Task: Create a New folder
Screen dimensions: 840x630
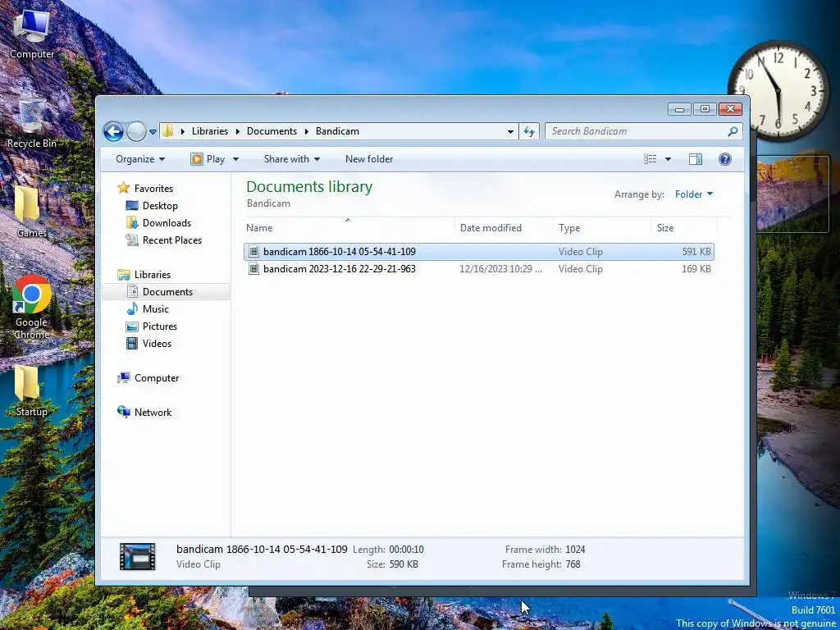Action: (369, 159)
